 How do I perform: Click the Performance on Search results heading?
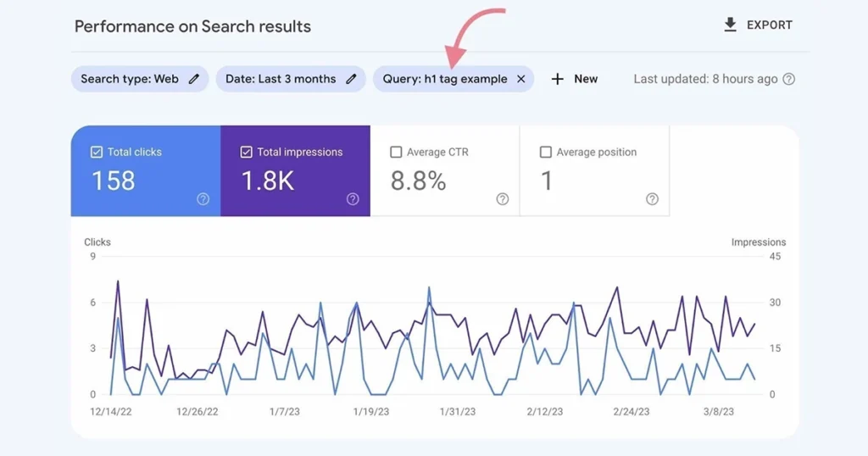pyautogui.click(x=192, y=26)
